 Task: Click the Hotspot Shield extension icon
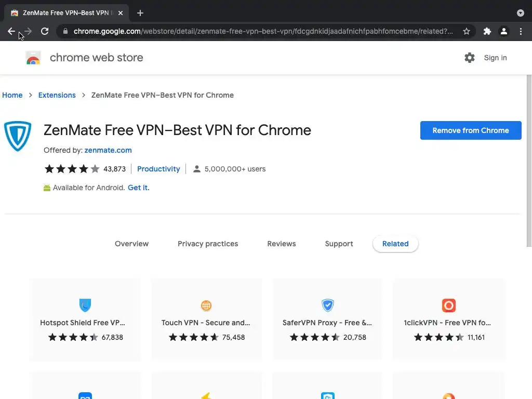tap(85, 305)
